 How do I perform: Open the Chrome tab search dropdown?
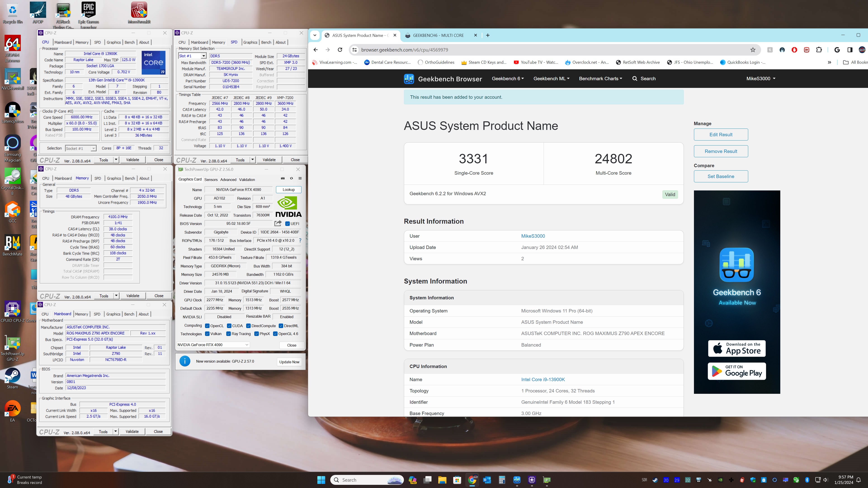315,35
